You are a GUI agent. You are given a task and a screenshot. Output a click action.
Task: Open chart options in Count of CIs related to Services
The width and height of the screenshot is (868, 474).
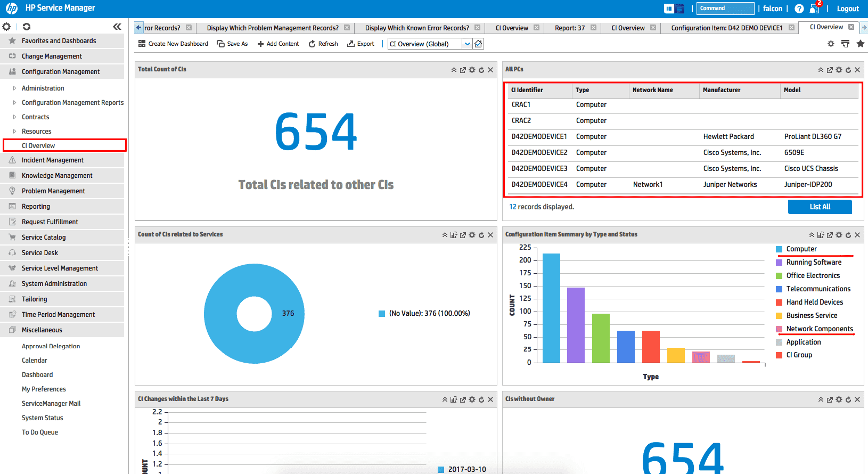click(454, 235)
